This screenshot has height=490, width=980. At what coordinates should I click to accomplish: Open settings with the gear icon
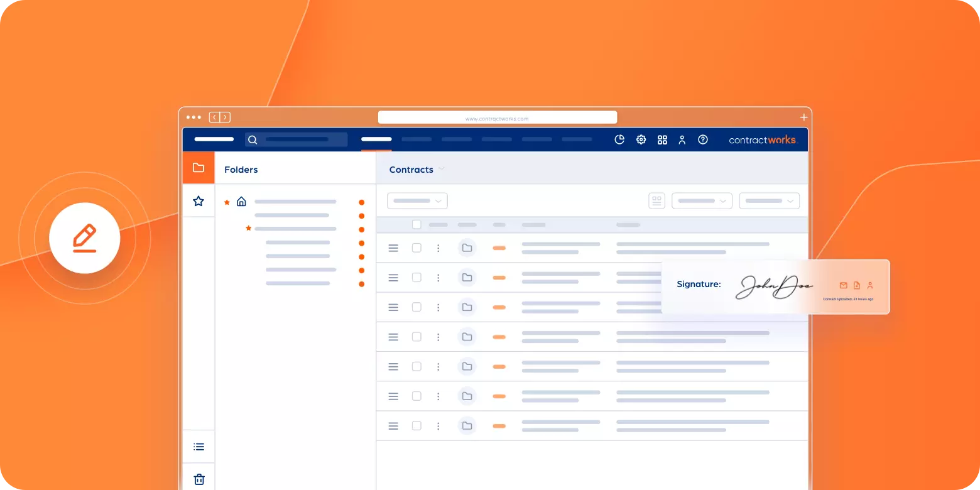pyautogui.click(x=641, y=139)
